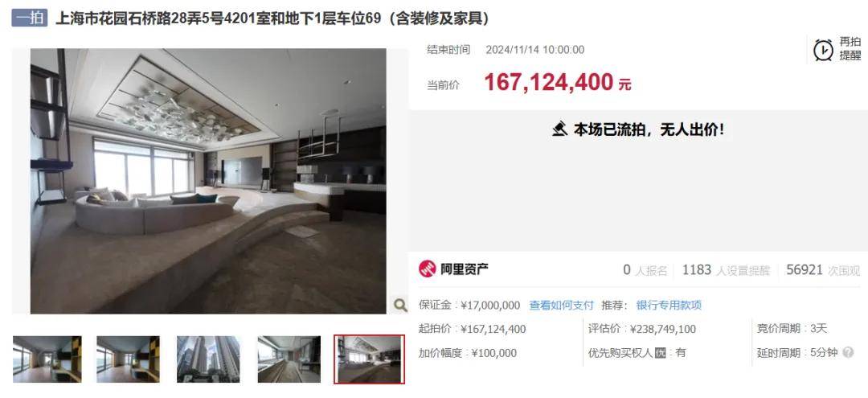Click the 阿里资产 text label

tap(464, 269)
